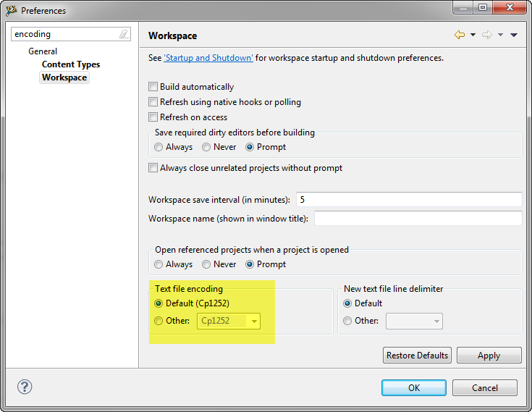Open the preferences view menu triangle

(513, 35)
